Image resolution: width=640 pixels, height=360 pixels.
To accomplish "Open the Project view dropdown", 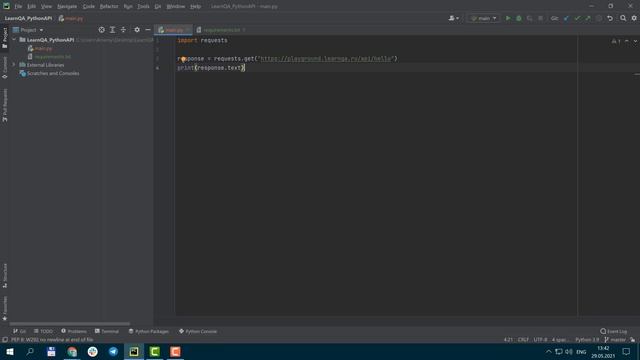I will 28,30.
